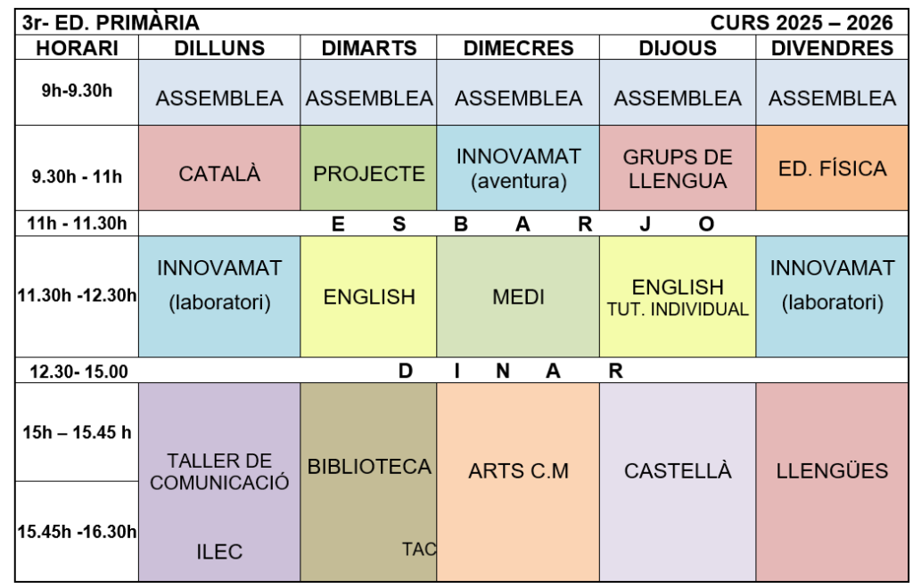Select the DIVENDRES column header
This screenshot has width=913, height=588.
832,48
